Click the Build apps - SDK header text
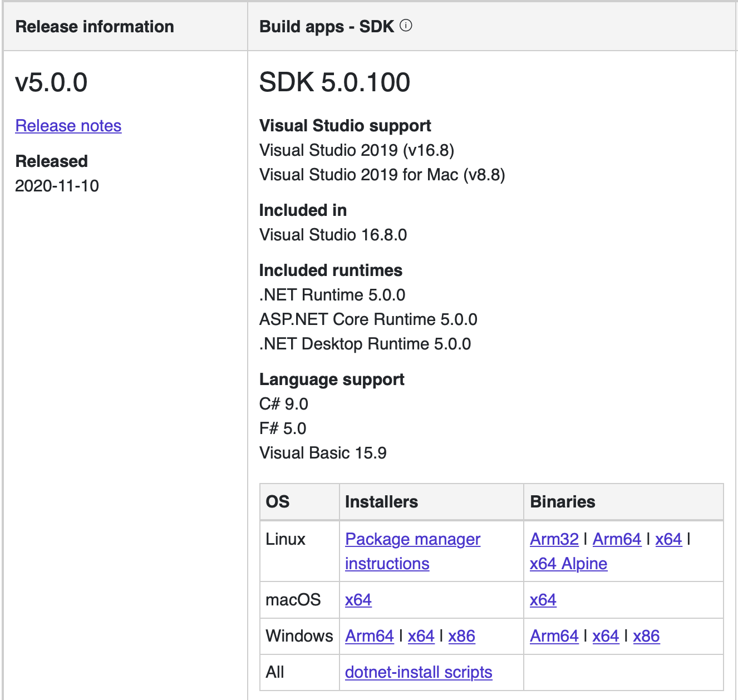The image size is (738, 700). pos(327,27)
